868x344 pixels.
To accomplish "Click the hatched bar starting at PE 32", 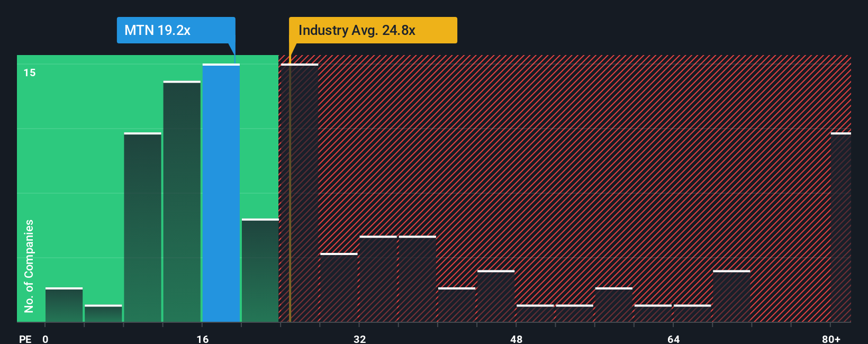I will coord(378,279).
